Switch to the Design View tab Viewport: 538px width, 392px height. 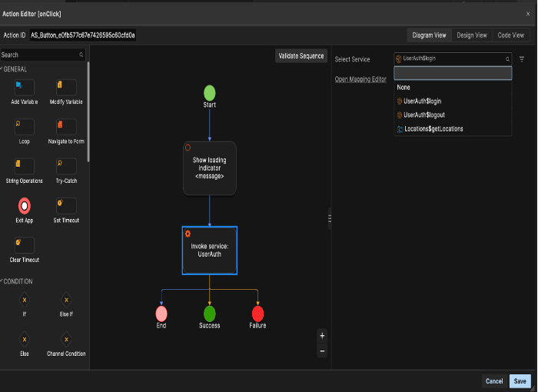click(471, 35)
